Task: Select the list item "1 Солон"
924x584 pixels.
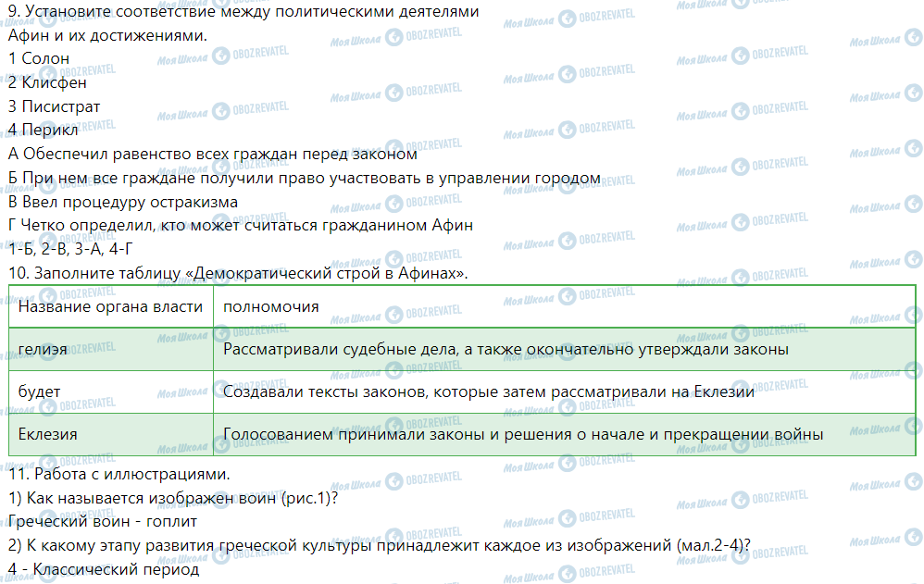Action: [x=38, y=58]
